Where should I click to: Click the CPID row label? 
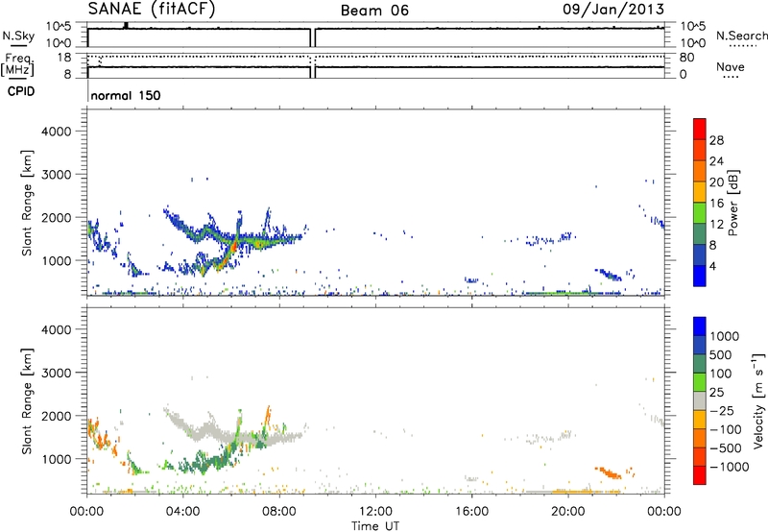point(21,91)
